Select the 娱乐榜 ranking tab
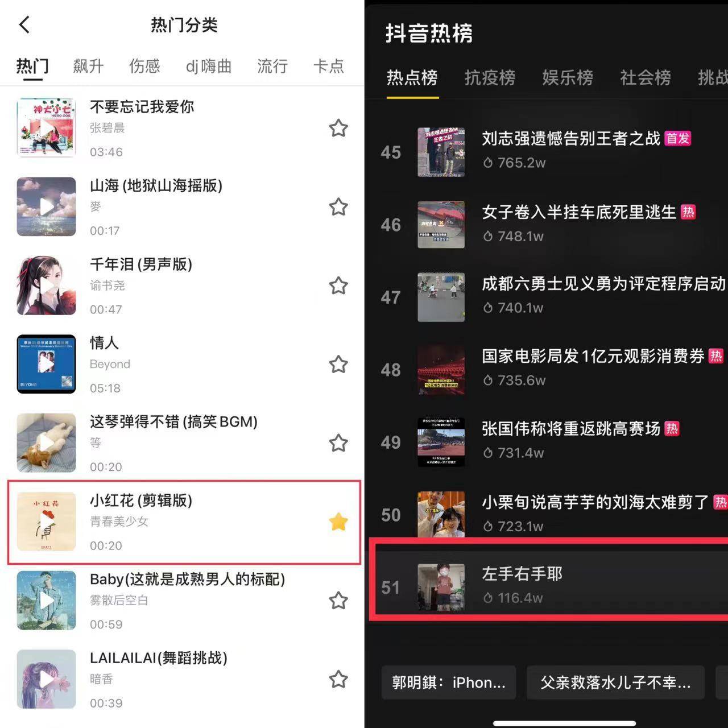This screenshot has height=728, width=728. click(567, 77)
